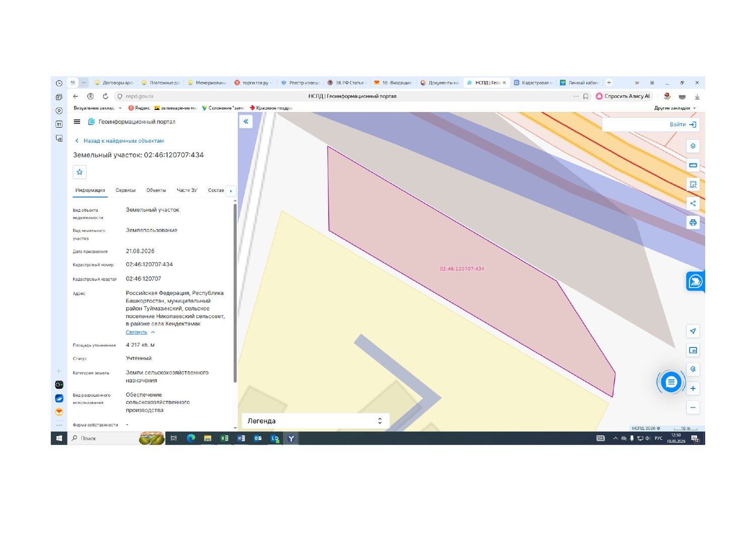Image resolution: width=756 pixels, height=535 pixels.
Task: Locate my position on the map
Action: [x=693, y=331]
